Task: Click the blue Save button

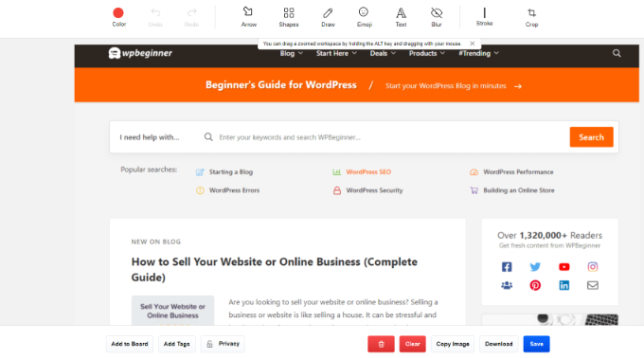Action: click(x=536, y=344)
